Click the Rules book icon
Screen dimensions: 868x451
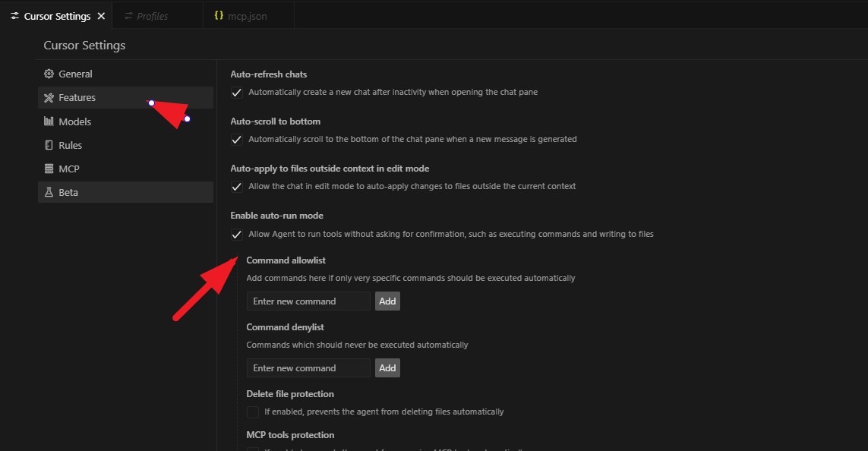tap(49, 145)
